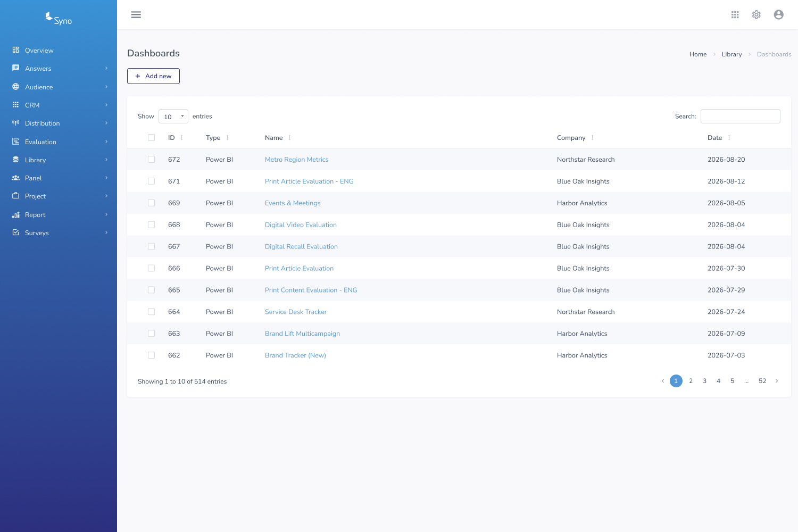Go to previous page arrow
798x532 pixels.
662,381
